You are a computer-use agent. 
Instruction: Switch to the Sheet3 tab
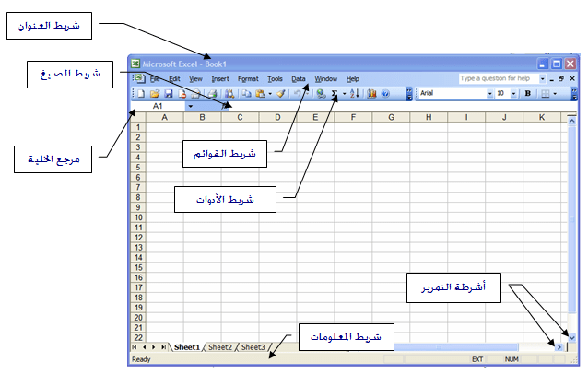253,347
